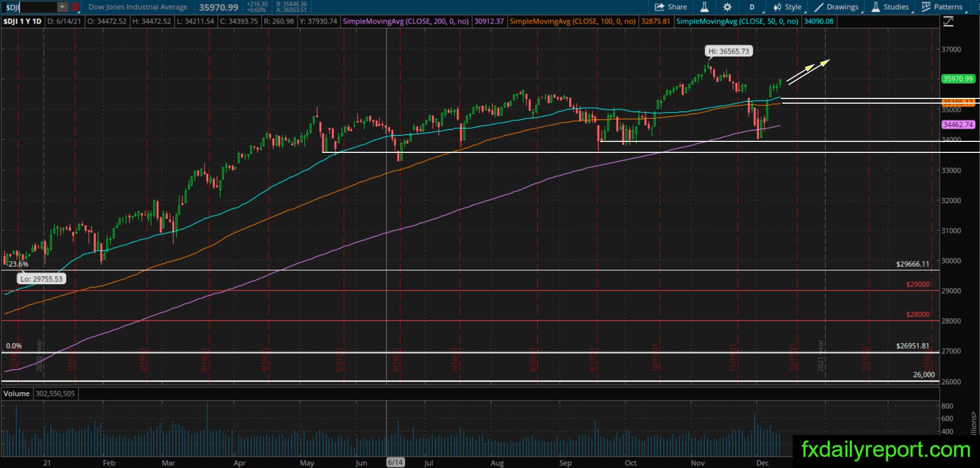The width and height of the screenshot is (980, 468).
Task: Click the pink 34462.74 price axis bubble
Action: [x=958, y=125]
